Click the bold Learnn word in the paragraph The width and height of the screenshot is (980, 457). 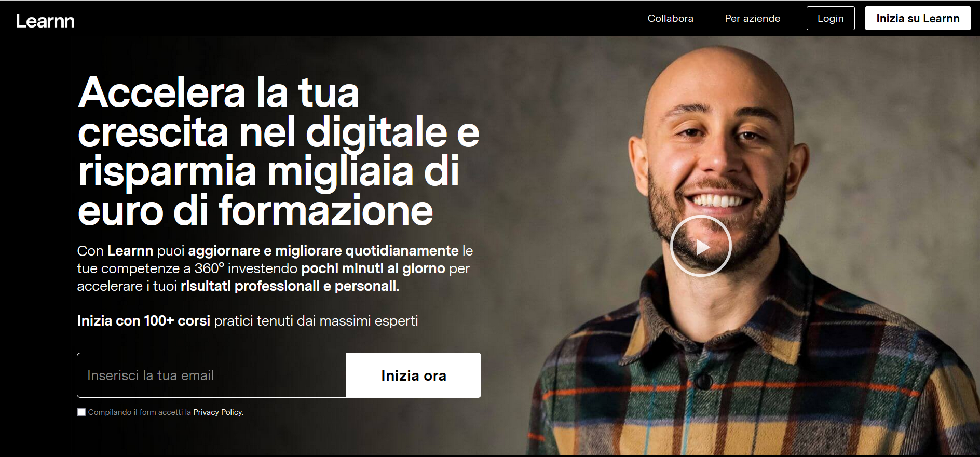click(x=130, y=251)
